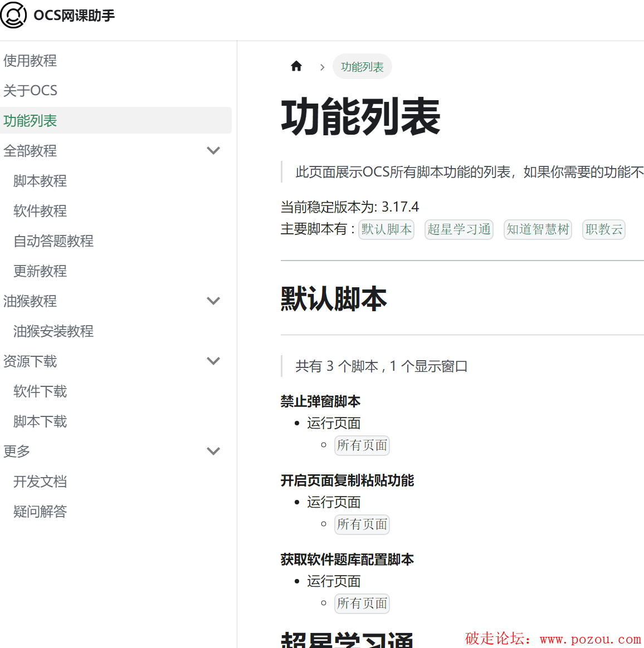Click the version text 当前稳定版本为: 3.17.4

pos(350,207)
